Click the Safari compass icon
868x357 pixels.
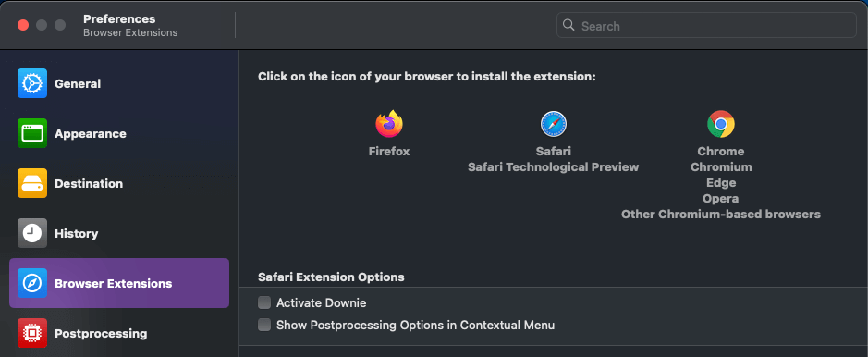(554, 124)
